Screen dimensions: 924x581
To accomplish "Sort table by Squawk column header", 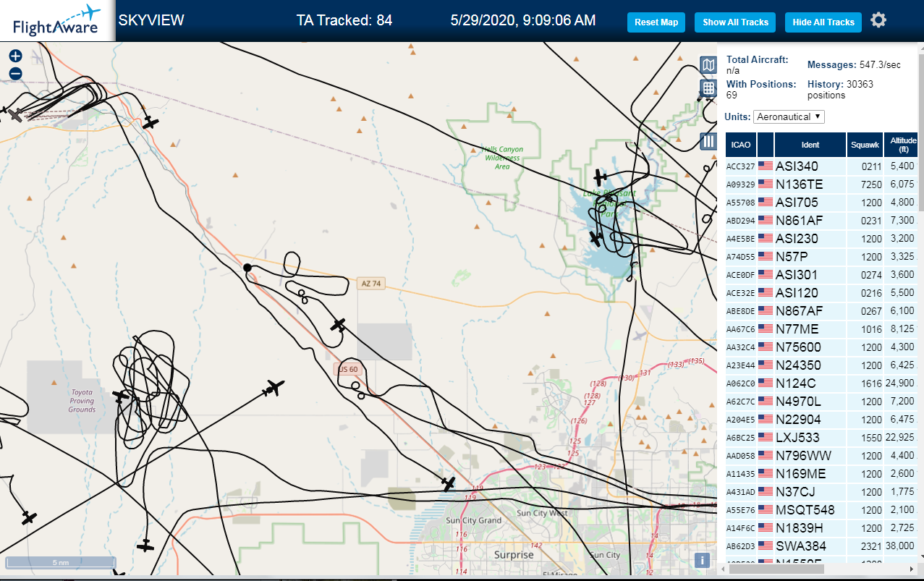I will coord(865,145).
